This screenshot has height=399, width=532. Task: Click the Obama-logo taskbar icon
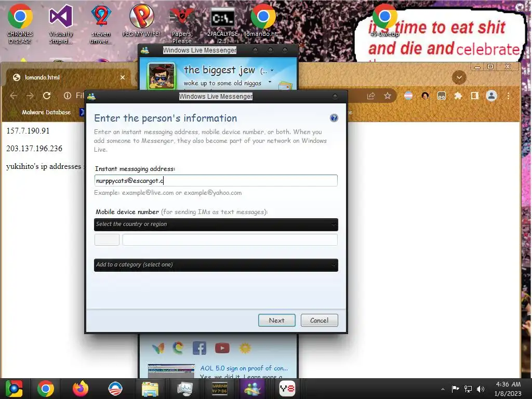point(115,389)
